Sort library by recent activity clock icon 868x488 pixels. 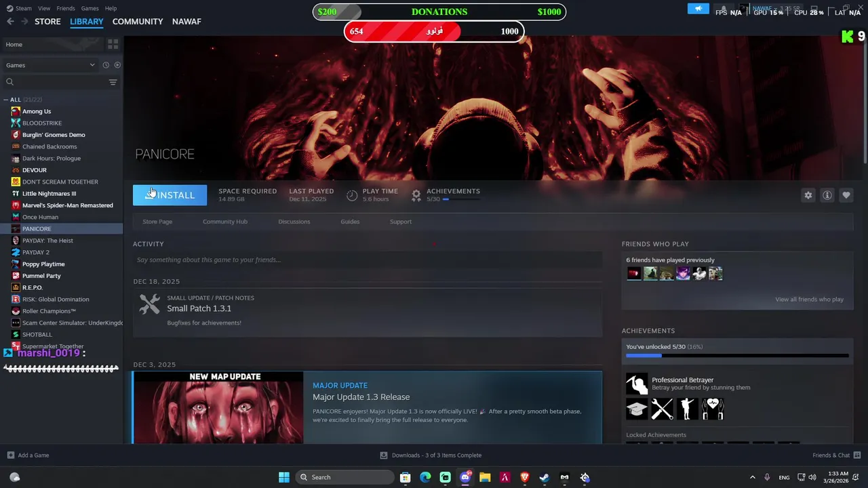click(106, 65)
